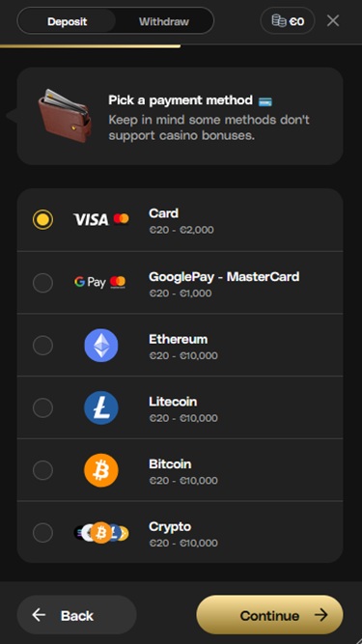Open the €0 balance indicator
The height and width of the screenshot is (644, 362).
coord(288,20)
